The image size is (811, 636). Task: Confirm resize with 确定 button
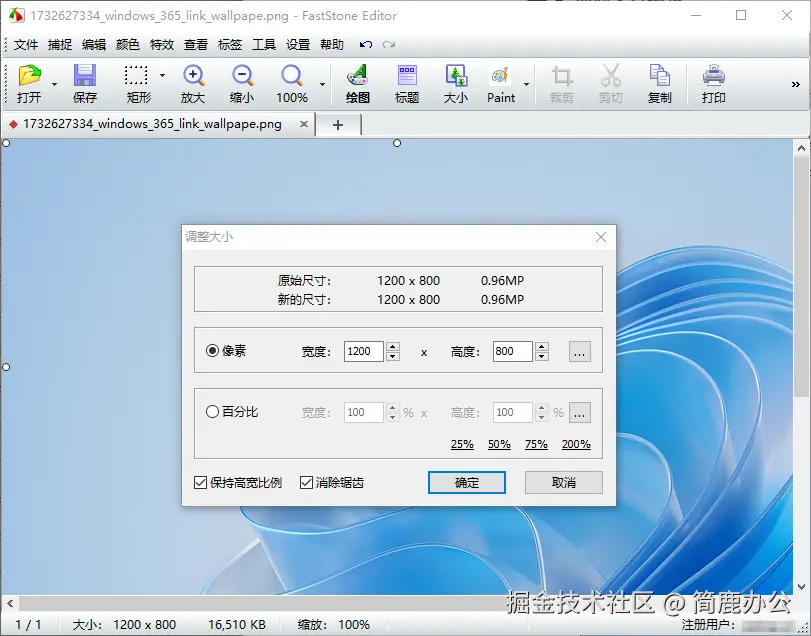point(467,482)
